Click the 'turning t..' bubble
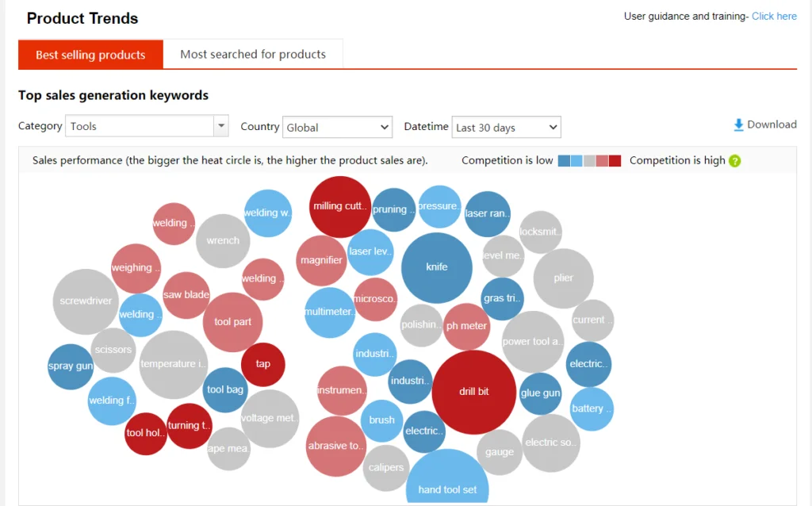812x506 pixels. pos(189,426)
